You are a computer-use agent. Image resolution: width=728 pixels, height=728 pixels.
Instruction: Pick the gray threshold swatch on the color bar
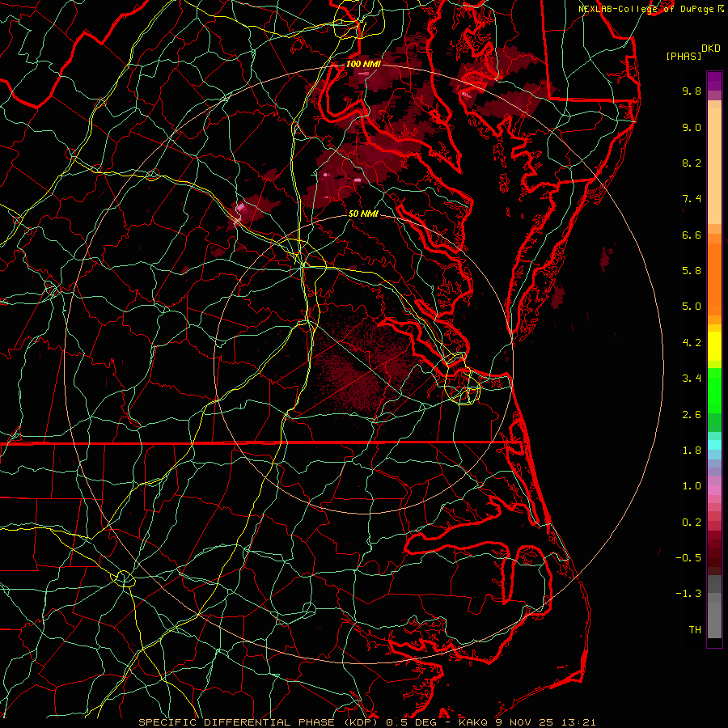(714, 620)
